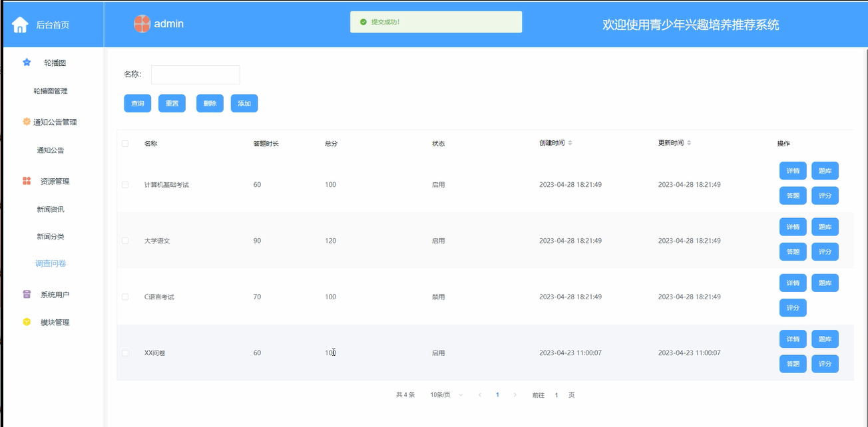Click 评分 for 大学语文
868x427 pixels.
click(x=825, y=251)
